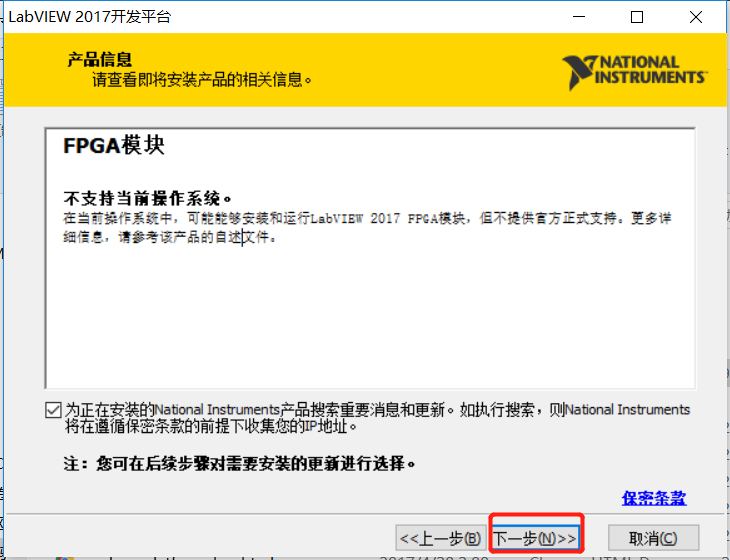Click the 产品信息 header title

coord(100,60)
